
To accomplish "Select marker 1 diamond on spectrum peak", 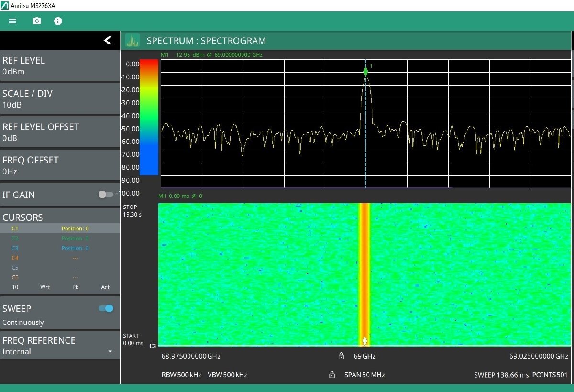I will 365,72.
